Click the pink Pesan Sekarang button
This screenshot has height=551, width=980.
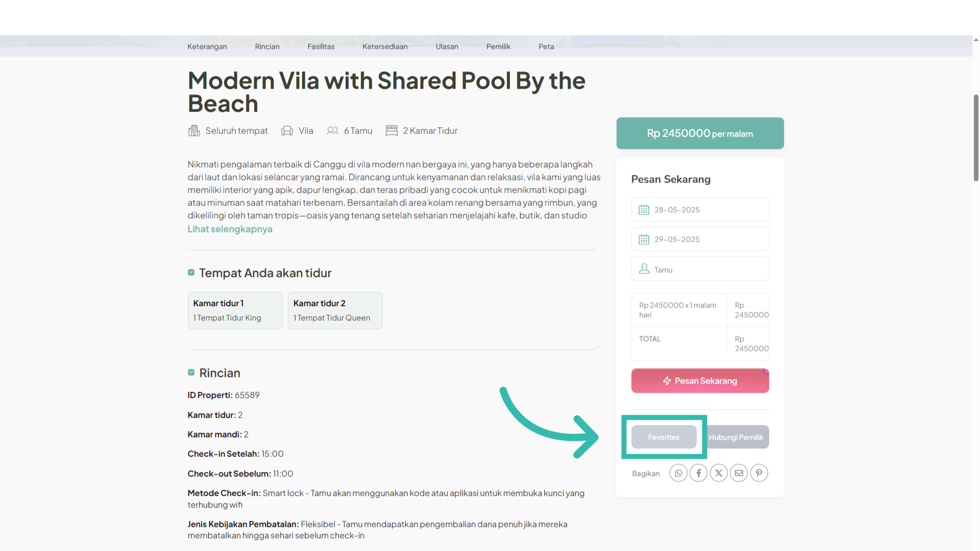(x=700, y=381)
